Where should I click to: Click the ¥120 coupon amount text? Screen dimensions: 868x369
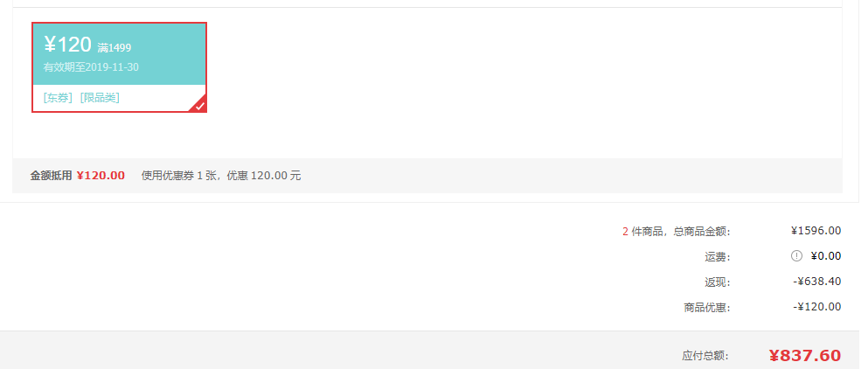tap(67, 45)
